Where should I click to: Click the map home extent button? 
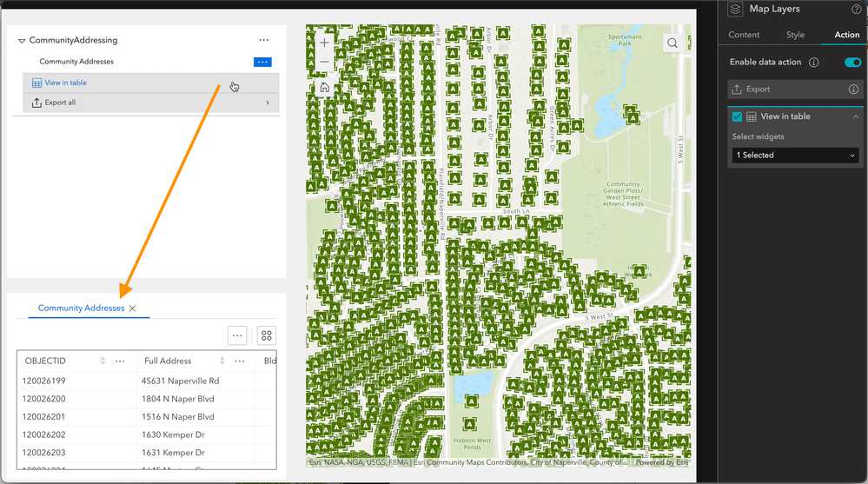(x=324, y=88)
